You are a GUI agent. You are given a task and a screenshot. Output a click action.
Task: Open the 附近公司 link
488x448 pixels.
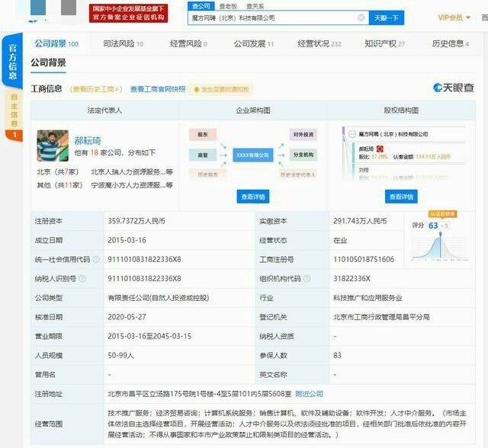click(x=309, y=394)
